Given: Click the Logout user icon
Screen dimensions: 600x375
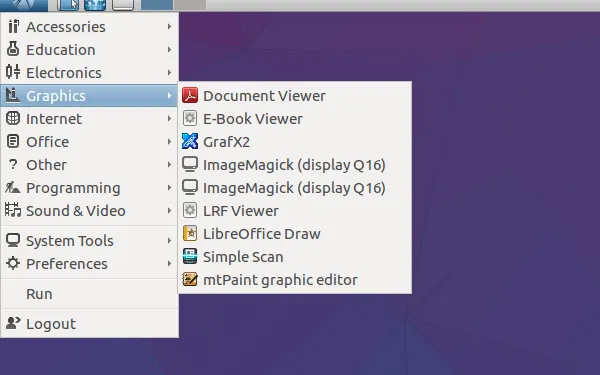Looking at the screenshot, I should pos(13,323).
